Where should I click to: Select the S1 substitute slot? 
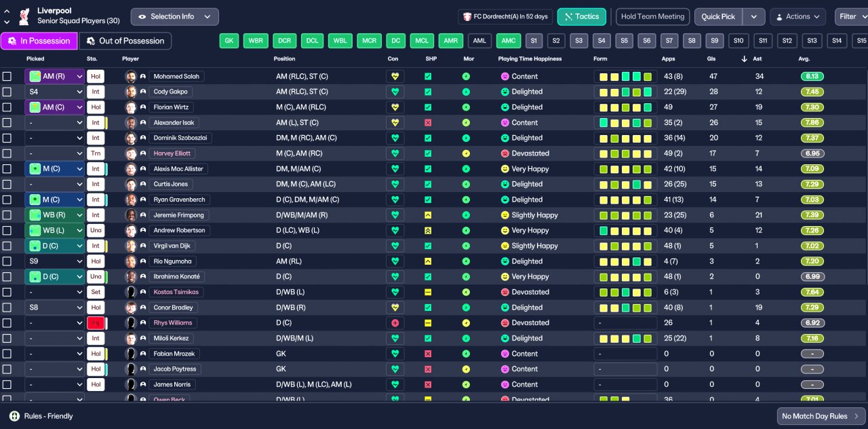point(534,41)
